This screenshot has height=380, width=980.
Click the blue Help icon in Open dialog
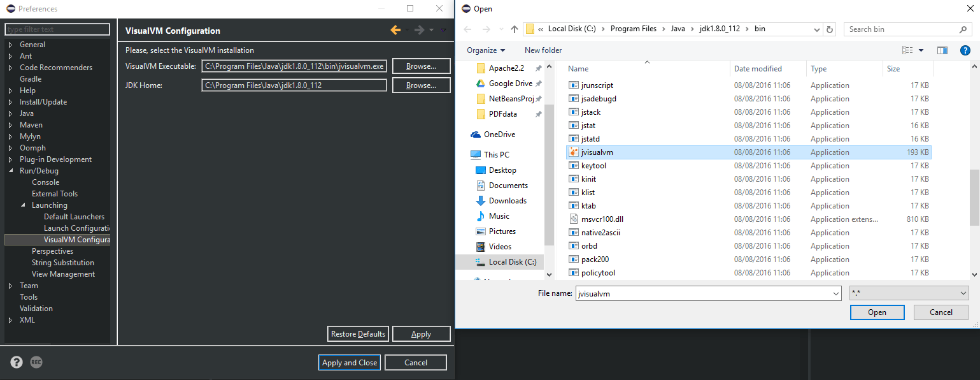(x=965, y=50)
